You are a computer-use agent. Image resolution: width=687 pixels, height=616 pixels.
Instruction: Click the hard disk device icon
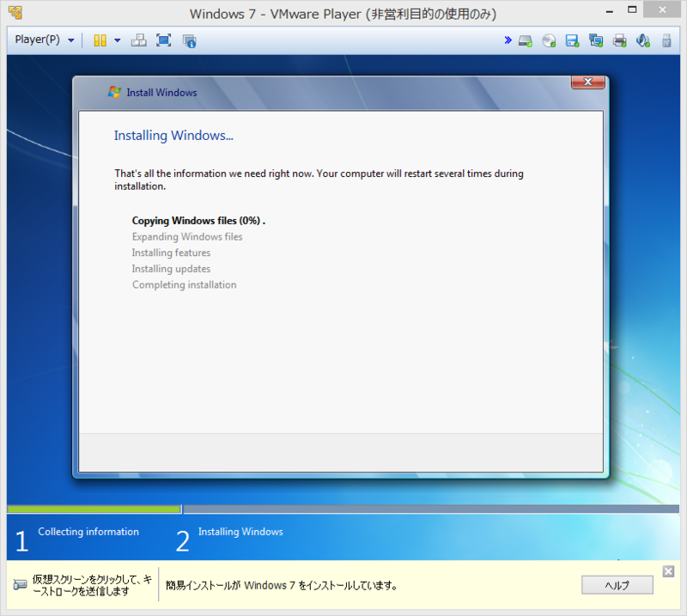click(x=526, y=40)
